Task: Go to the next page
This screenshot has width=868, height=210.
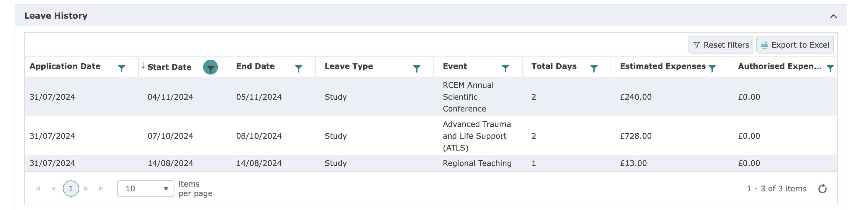Action: pyautogui.click(x=86, y=188)
